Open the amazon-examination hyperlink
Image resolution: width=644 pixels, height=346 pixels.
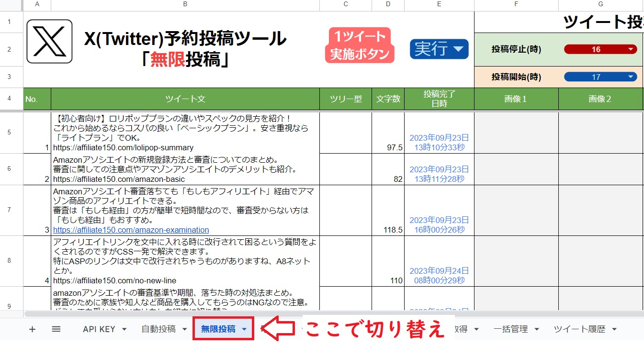tap(131, 230)
